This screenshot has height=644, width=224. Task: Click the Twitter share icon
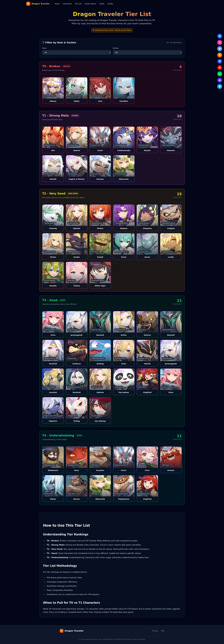[x=220, y=49]
